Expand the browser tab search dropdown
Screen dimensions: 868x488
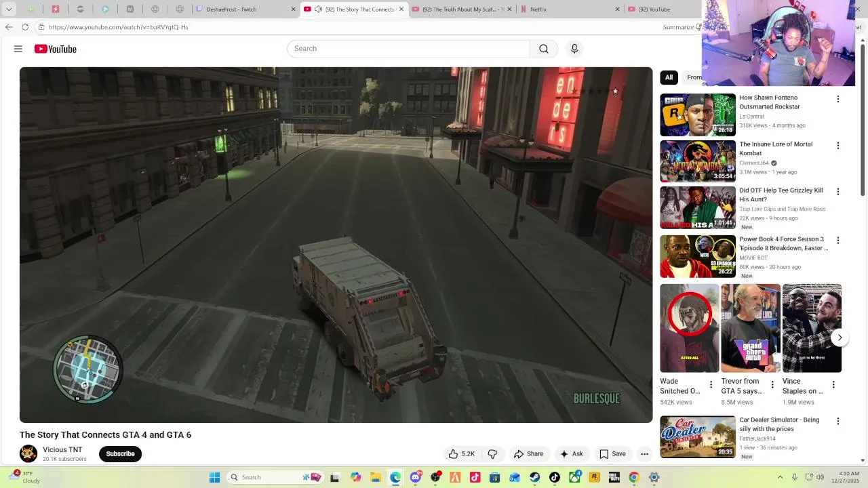pos(9,9)
